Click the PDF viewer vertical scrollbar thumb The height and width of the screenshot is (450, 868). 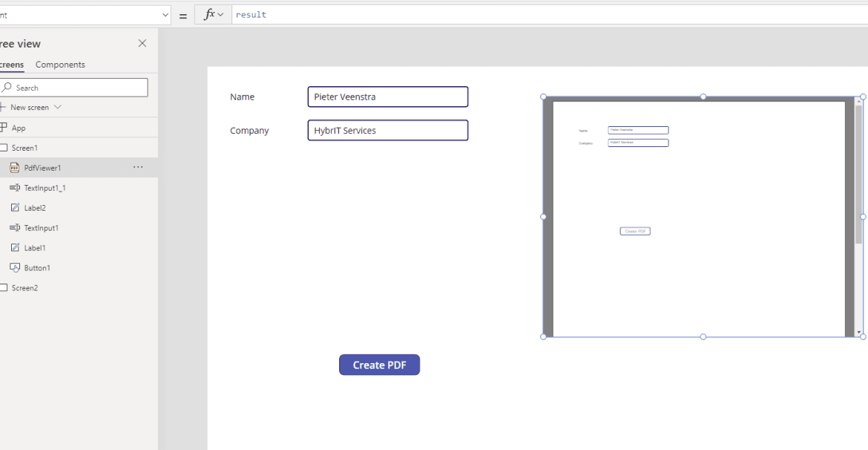coord(858,174)
